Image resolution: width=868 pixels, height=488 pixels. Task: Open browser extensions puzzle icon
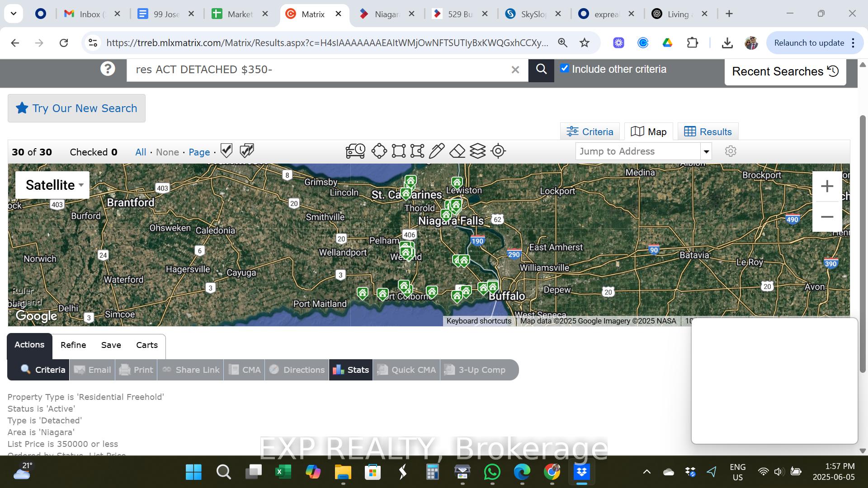pos(692,43)
